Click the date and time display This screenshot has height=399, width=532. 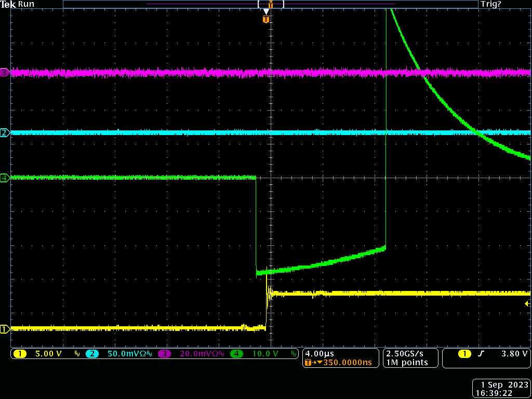point(501,389)
